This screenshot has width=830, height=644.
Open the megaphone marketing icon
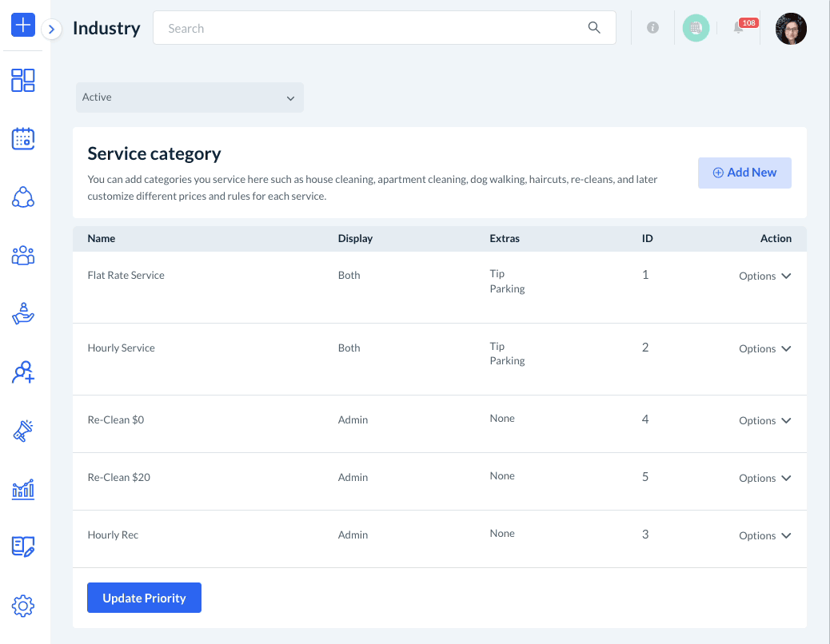pos(23,431)
